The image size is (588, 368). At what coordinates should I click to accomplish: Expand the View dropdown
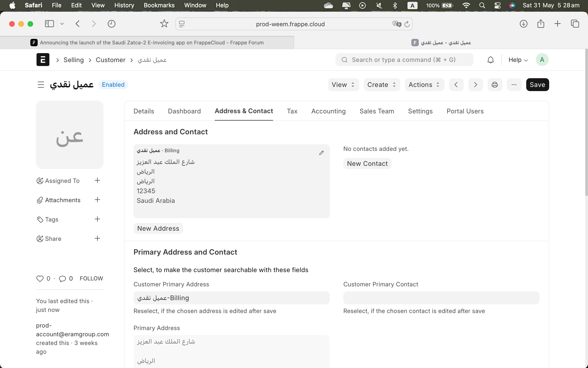[343, 85]
